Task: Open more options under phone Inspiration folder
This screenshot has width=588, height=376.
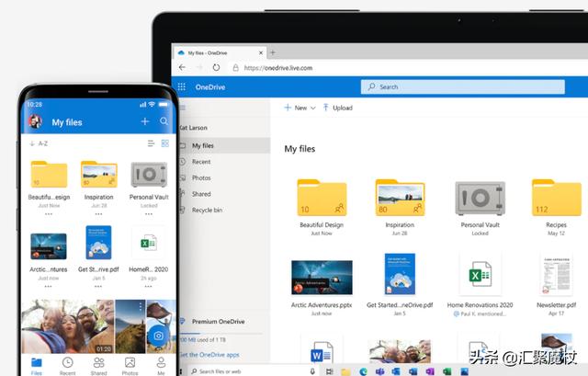Action: tap(98, 214)
